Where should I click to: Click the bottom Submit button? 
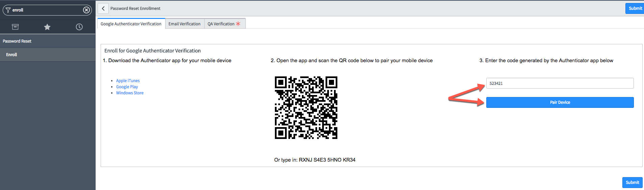click(x=632, y=183)
